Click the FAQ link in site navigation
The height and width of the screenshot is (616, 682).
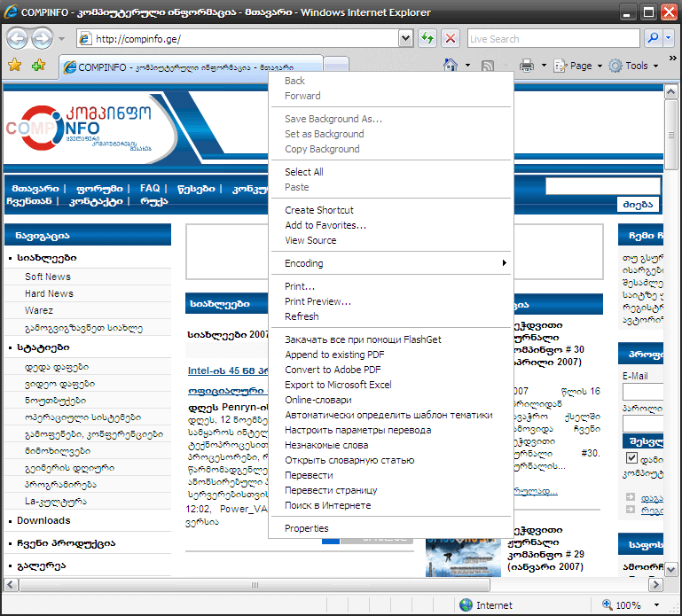(x=150, y=188)
